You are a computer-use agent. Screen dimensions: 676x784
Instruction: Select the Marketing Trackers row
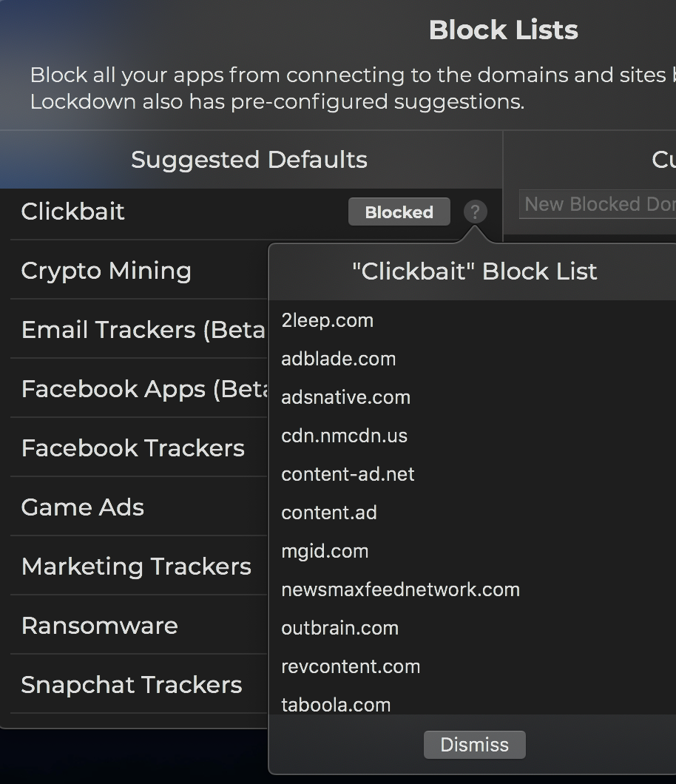136,567
